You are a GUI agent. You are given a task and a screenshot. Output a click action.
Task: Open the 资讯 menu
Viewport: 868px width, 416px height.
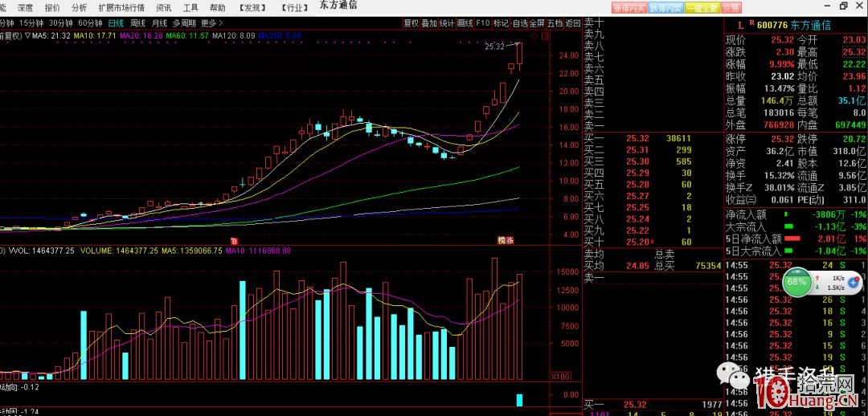(164, 8)
